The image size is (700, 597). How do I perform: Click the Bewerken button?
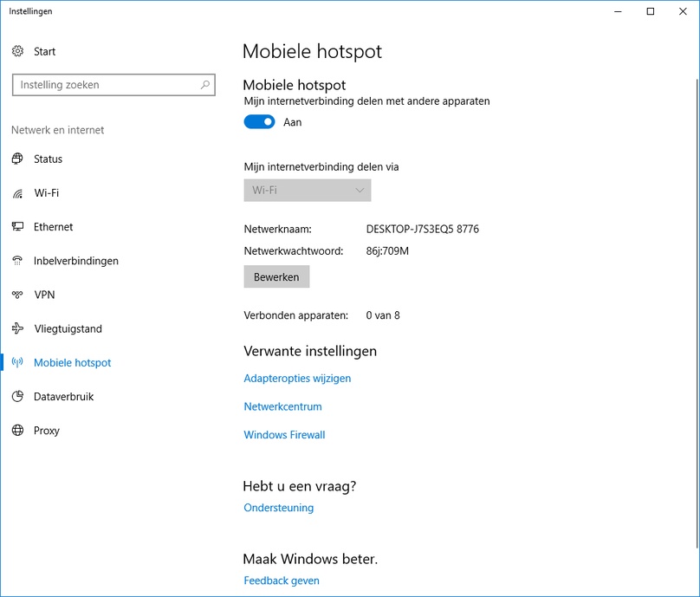[x=276, y=277]
